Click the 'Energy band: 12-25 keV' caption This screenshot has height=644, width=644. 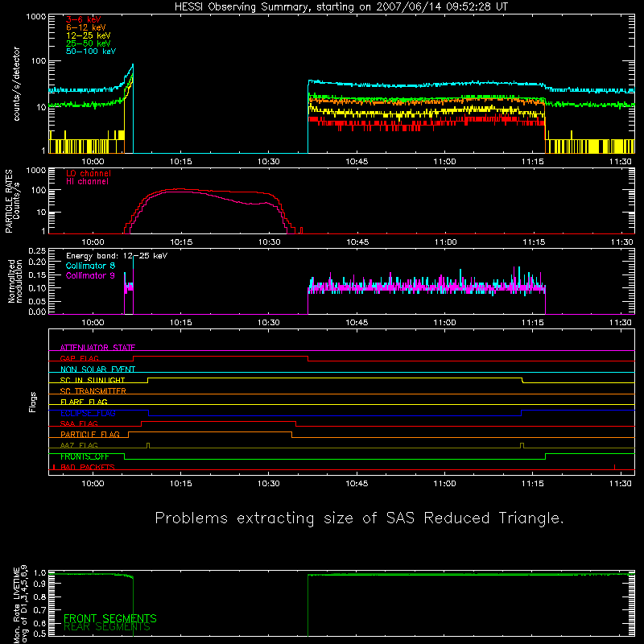click(x=117, y=256)
